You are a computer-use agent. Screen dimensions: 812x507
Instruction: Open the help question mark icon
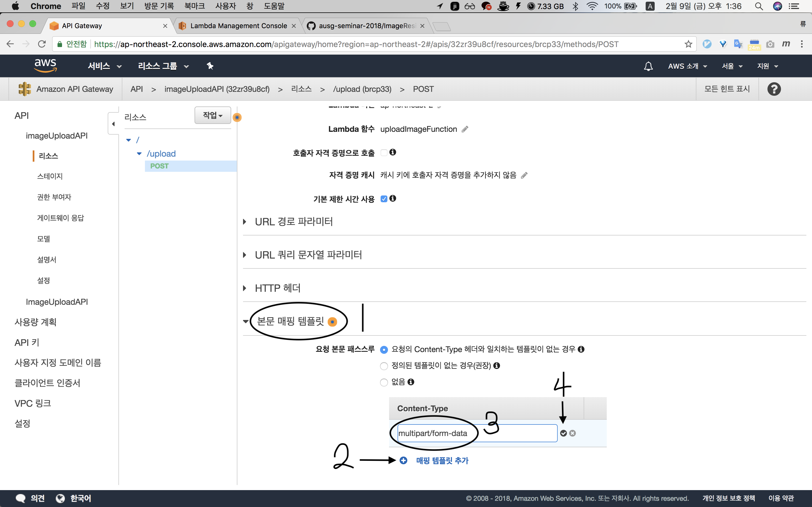[x=774, y=89]
